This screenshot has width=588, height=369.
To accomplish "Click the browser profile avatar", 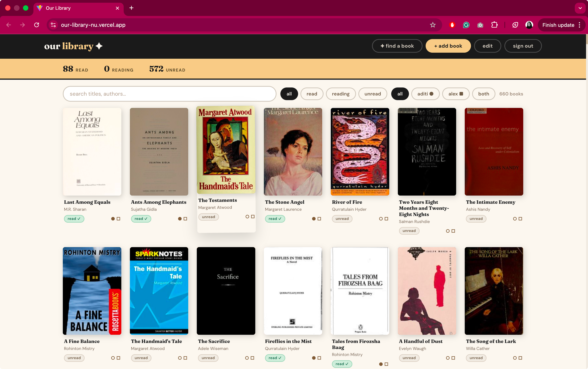I will pyautogui.click(x=529, y=25).
